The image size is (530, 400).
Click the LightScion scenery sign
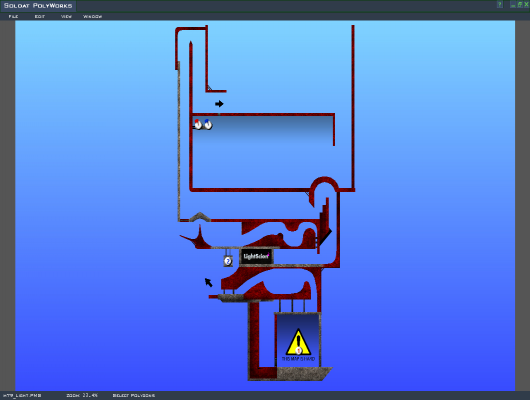(x=256, y=256)
